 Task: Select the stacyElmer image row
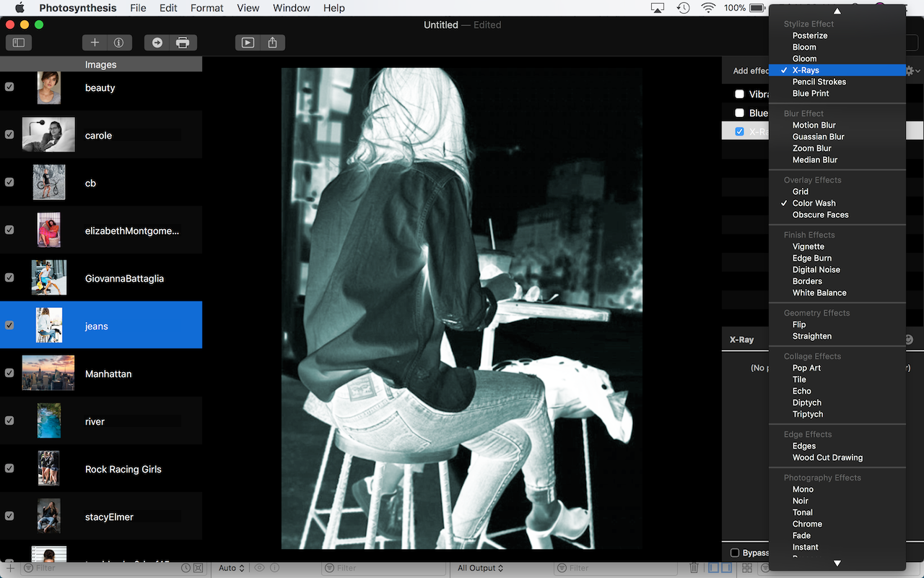pyautogui.click(x=101, y=517)
